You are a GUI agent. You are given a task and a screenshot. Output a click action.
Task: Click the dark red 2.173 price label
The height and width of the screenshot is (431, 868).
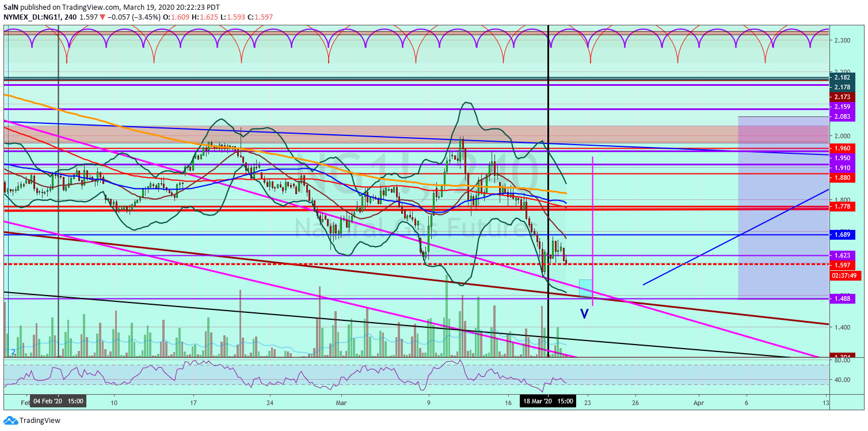pos(842,96)
